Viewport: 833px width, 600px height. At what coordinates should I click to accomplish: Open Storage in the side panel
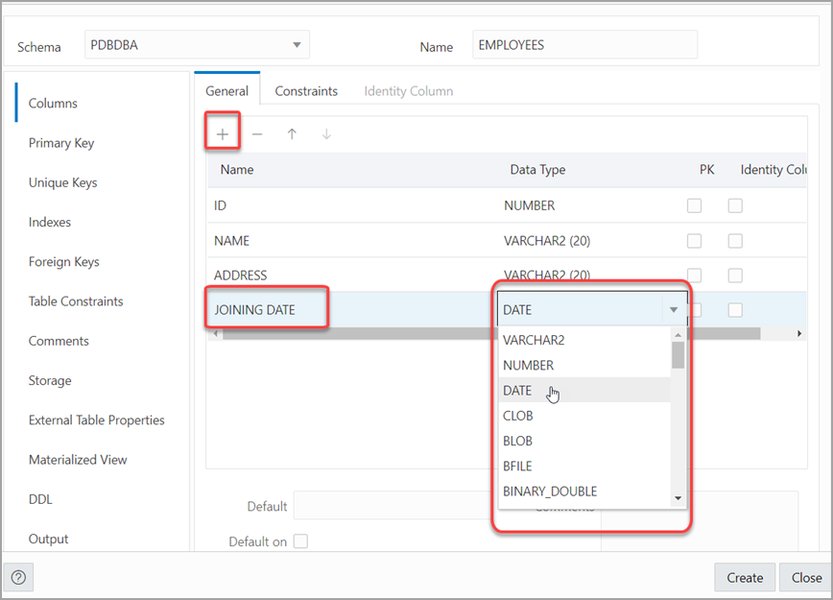tap(49, 381)
